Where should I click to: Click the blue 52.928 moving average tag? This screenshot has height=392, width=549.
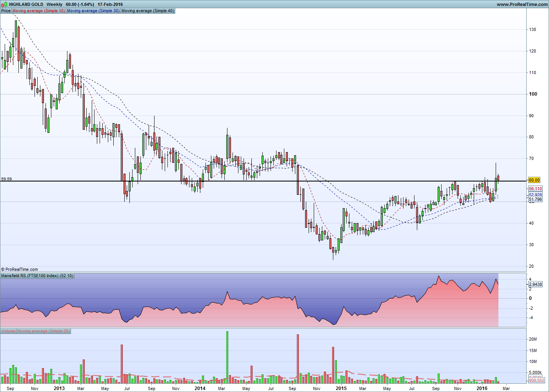tap(535, 195)
